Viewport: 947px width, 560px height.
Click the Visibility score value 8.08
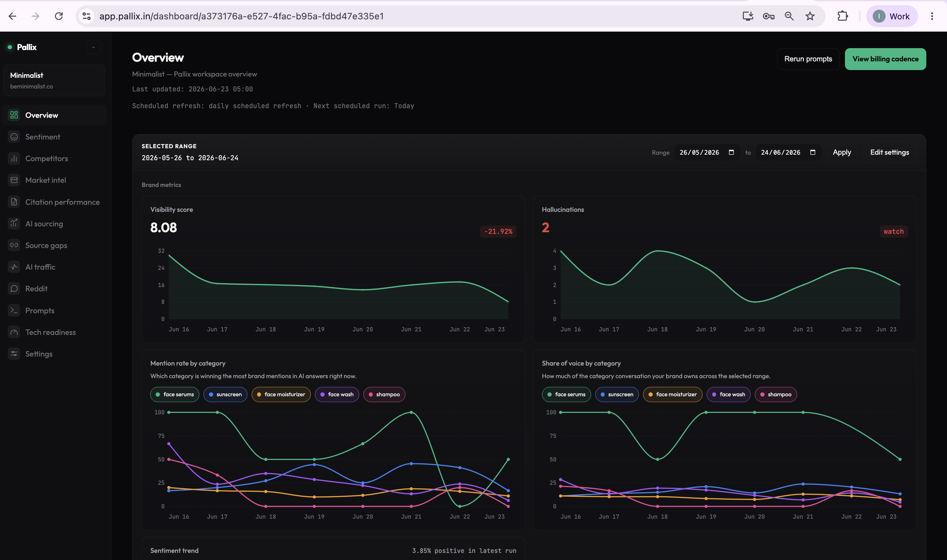tap(163, 228)
